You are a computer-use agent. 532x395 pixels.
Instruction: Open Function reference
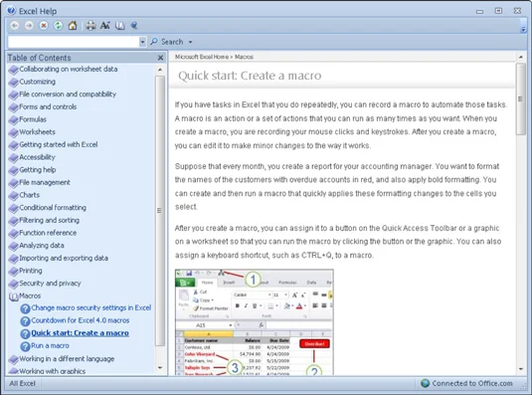click(x=43, y=233)
